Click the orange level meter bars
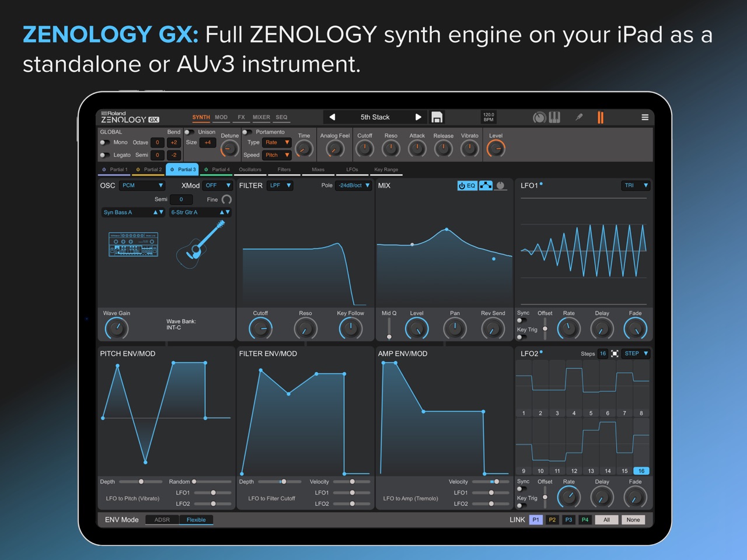Screen dimensions: 747x560 click(x=600, y=117)
